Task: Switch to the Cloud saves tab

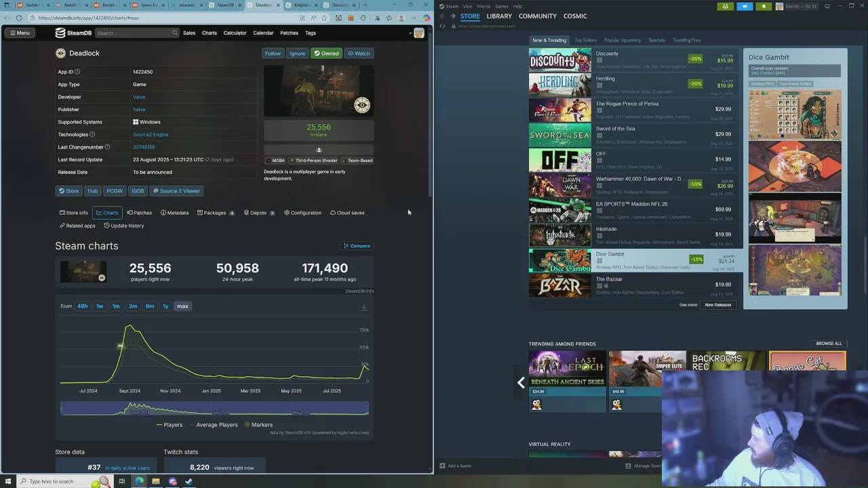Action: pos(347,213)
